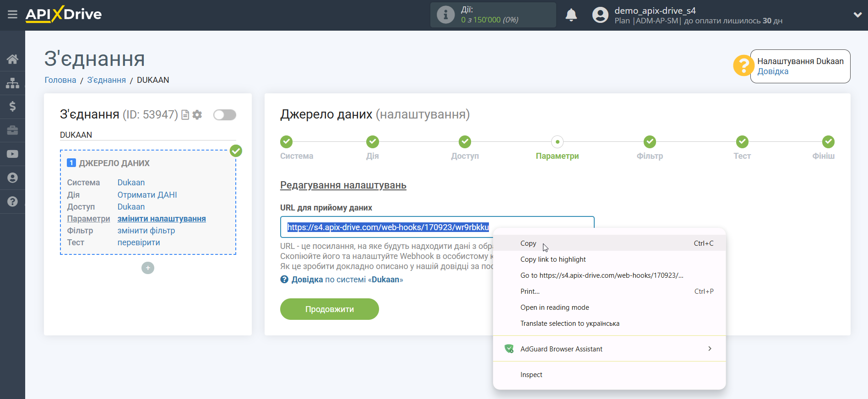Click the document copy icon beside the connection ID

pos(185,115)
